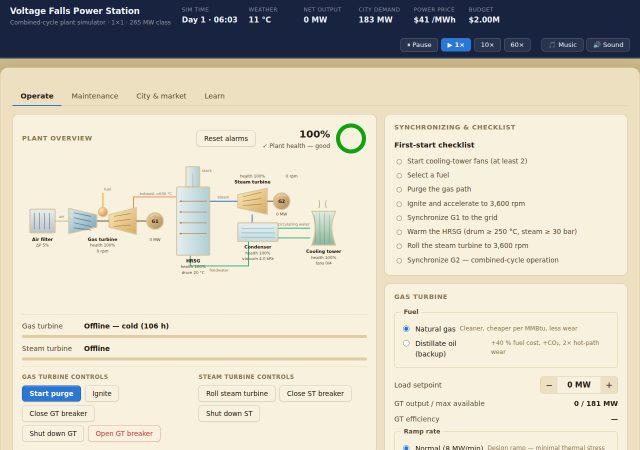Click the Power price $41 /MWh readout
The image size is (640, 450).
(434, 16)
